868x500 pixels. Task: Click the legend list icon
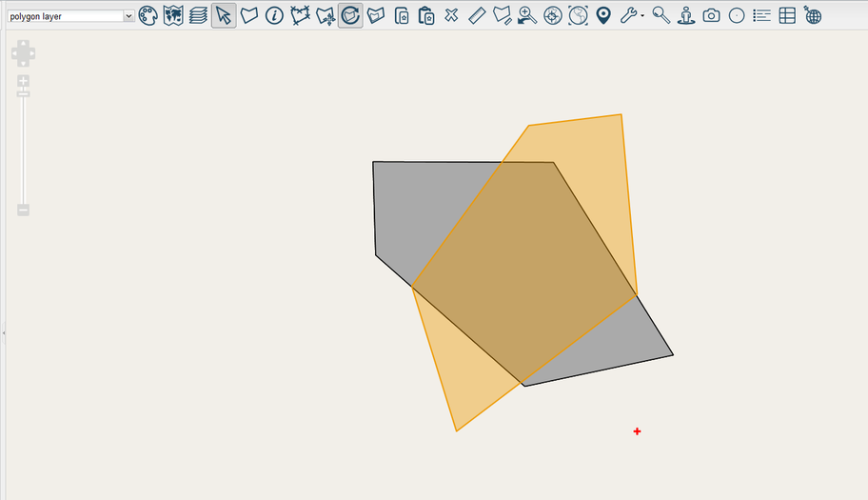coord(761,15)
